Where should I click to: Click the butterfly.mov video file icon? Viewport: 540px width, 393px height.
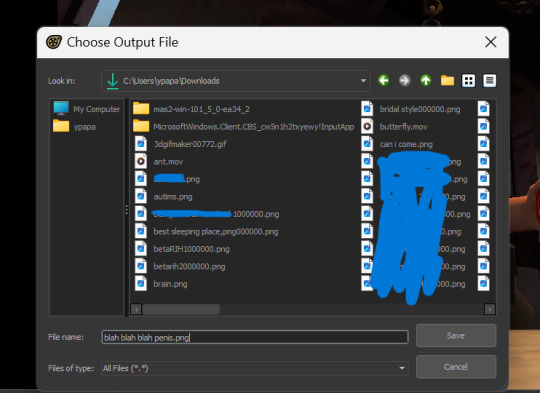(x=367, y=126)
